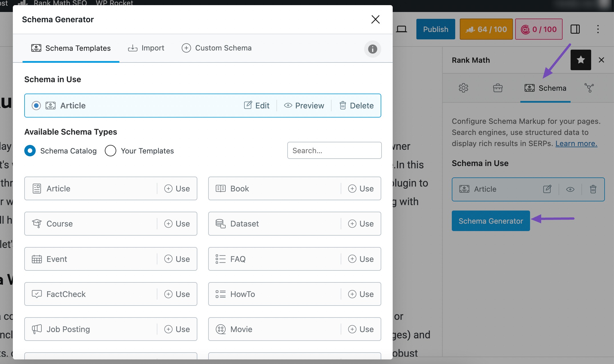Use the Movie schema type

click(x=361, y=329)
